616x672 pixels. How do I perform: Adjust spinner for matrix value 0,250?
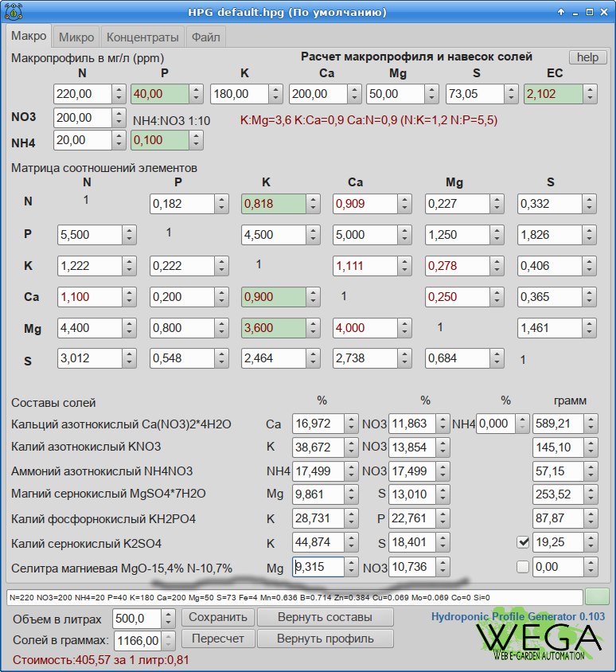pos(497,297)
